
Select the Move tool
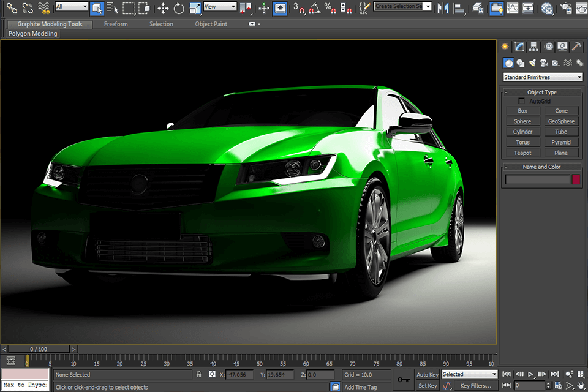(x=163, y=8)
